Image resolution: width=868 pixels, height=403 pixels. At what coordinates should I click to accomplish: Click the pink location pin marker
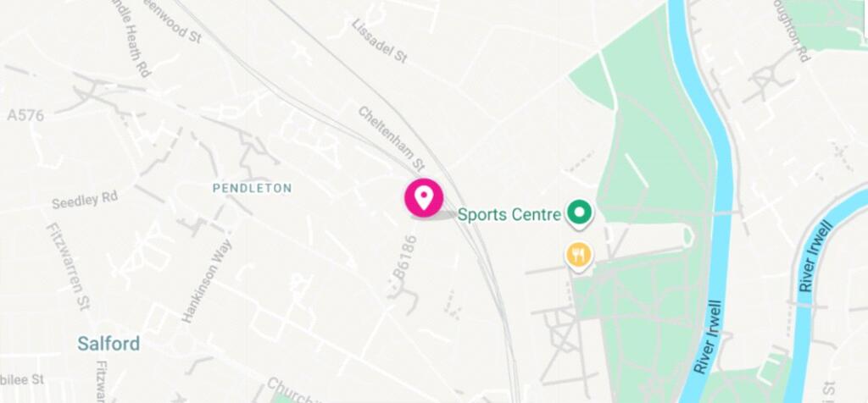tap(424, 198)
